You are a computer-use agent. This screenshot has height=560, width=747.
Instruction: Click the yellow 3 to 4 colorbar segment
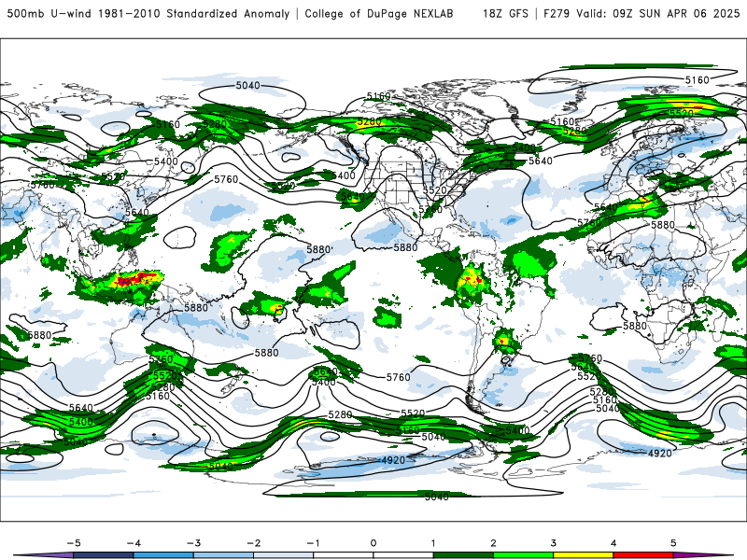583,555
